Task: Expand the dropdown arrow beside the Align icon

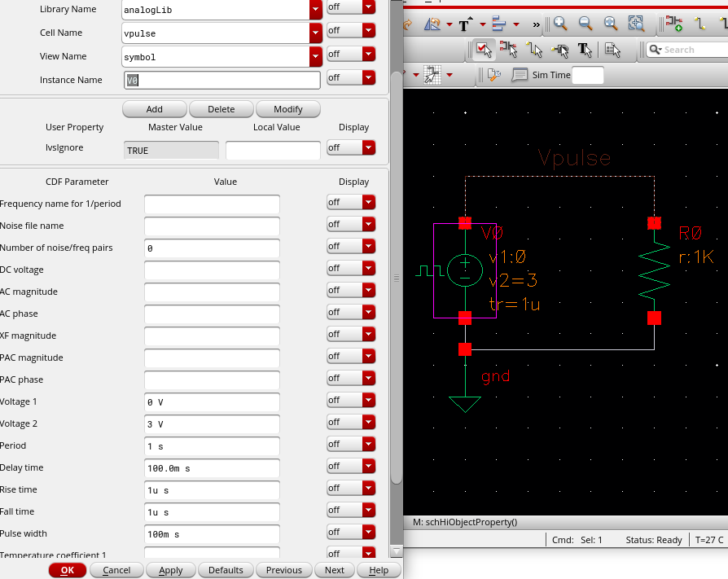Action: pyautogui.click(x=516, y=24)
